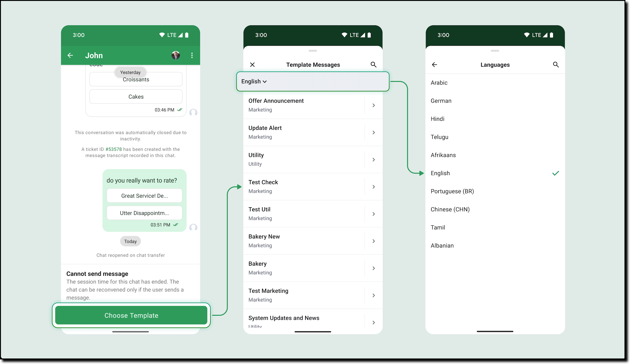Tap search icon on Languages screen
The width and height of the screenshot is (630, 364).
[556, 65]
